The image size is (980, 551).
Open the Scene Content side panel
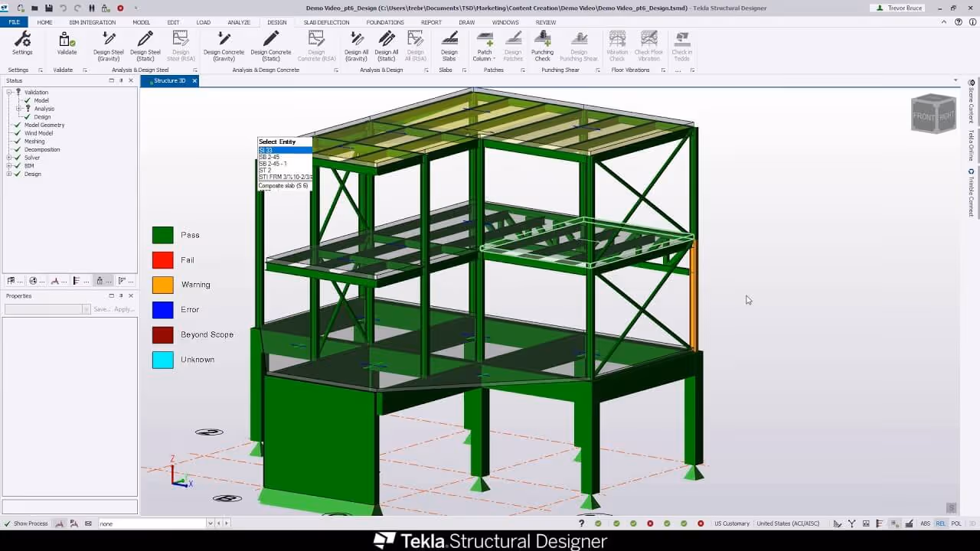pyautogui.click(x=971, y=101)
